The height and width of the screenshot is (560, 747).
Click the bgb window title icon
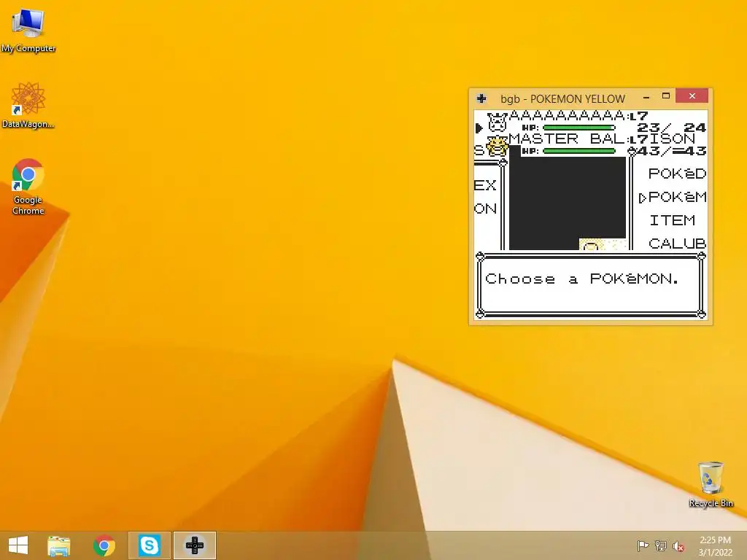481,98
